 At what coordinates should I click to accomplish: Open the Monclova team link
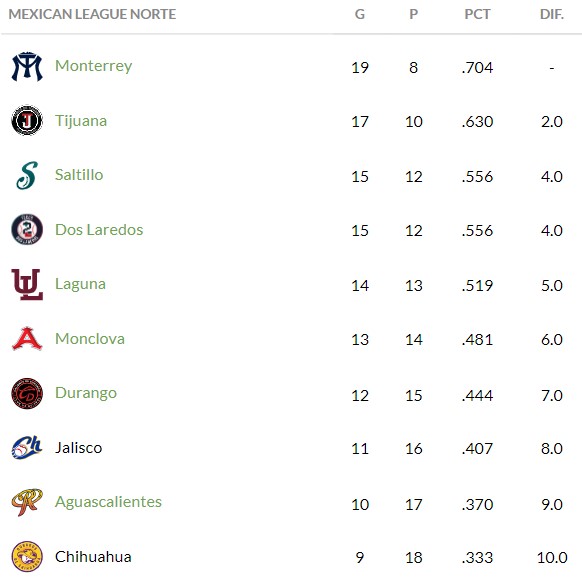(x=90, y=339)
